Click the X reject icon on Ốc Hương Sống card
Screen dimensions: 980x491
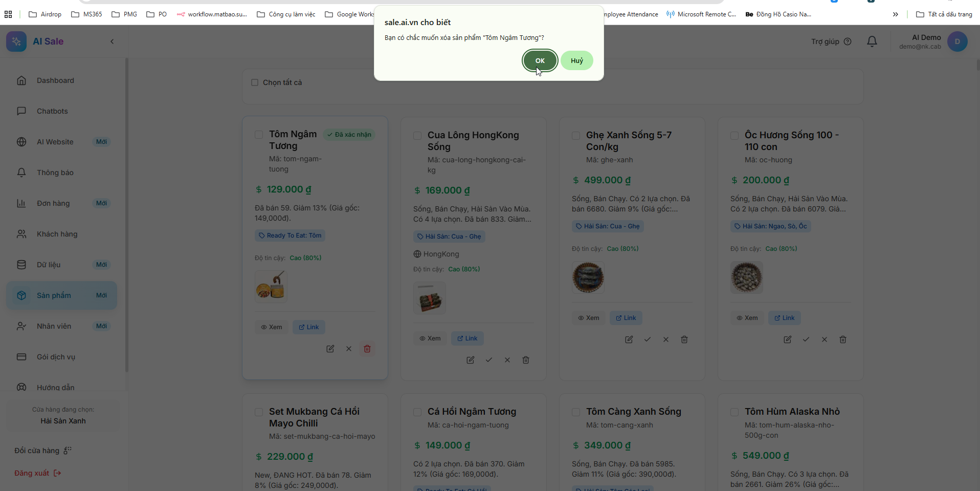point(824,339)
